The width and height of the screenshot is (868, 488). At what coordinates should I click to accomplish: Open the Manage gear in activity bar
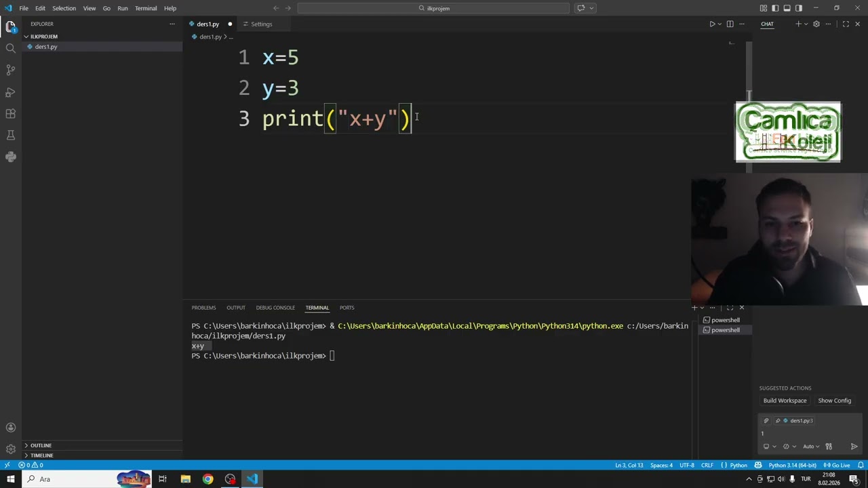(x=11, y=449)
